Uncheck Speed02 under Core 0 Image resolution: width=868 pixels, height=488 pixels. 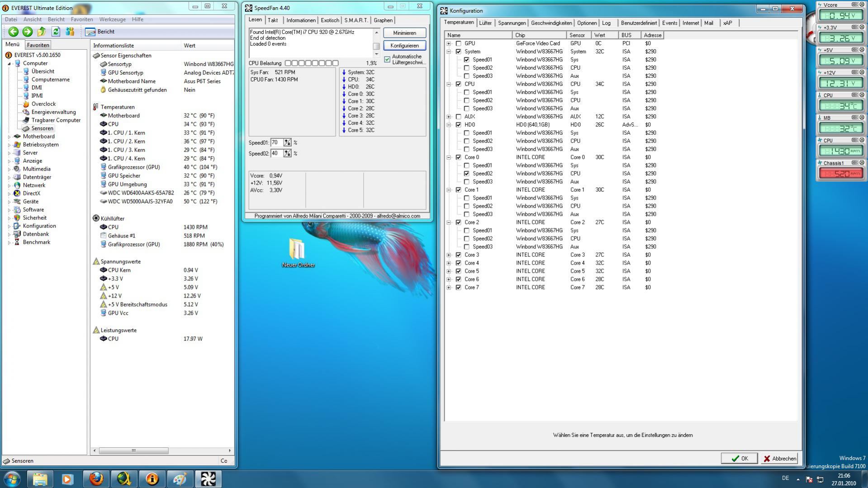tap(466, 174)
